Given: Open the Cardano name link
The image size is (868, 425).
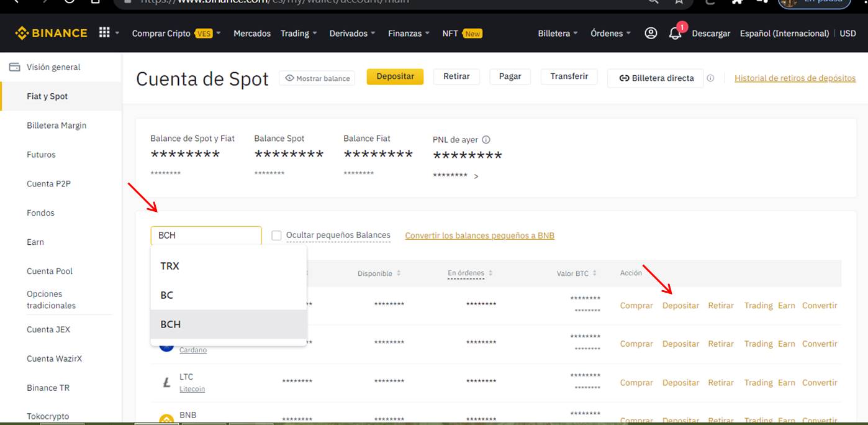Looking at the screenshot, I should pyautogui.click(x=193, y=350).
